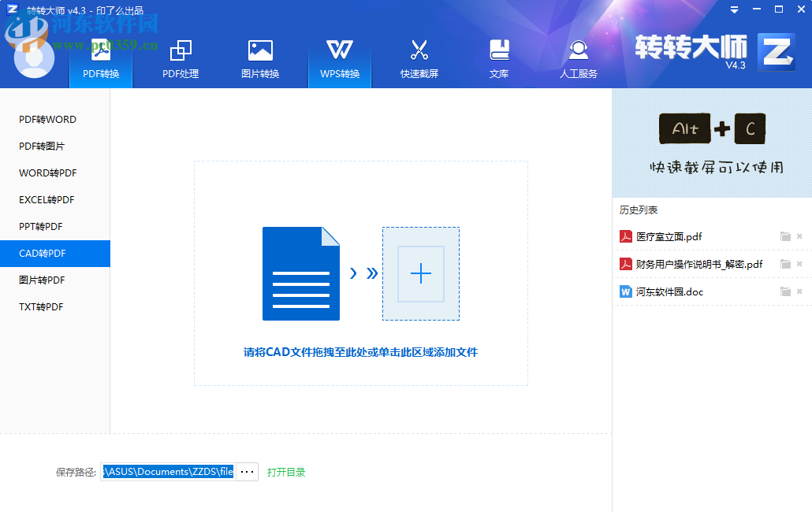
Task: Launch the 快速截屏 screenshot tool
Action: [x=419, y=57]
